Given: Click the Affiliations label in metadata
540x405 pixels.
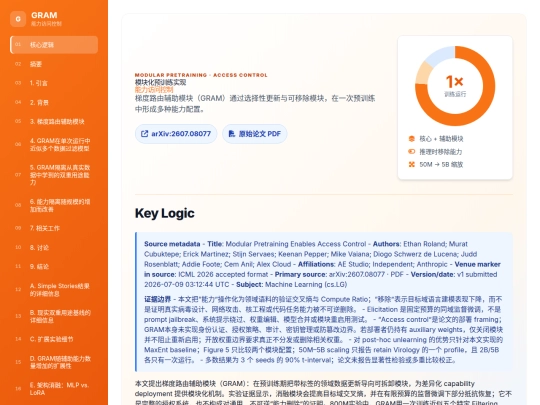Looking at the screenshot, I should tap(316, 264).
